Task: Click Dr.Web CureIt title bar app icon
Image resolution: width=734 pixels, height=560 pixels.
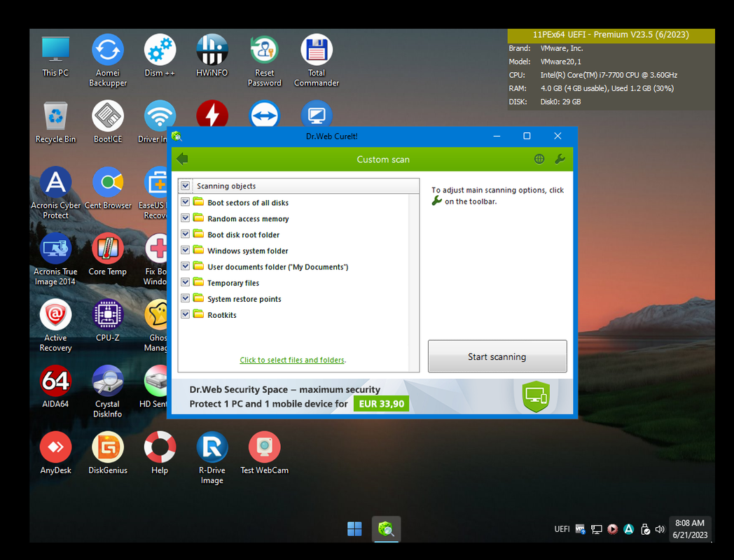Action: point(176,136)
